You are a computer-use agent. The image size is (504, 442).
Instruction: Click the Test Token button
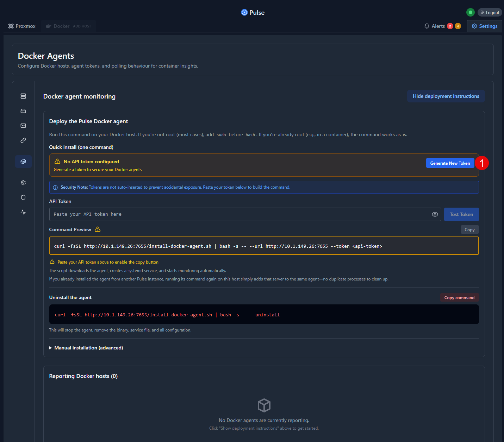click(x=461, y=214)
